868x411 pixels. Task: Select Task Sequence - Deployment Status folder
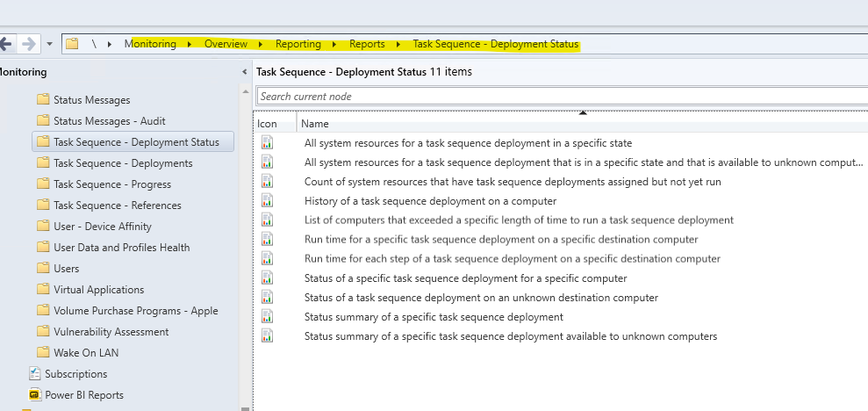[x=133, y=141]
